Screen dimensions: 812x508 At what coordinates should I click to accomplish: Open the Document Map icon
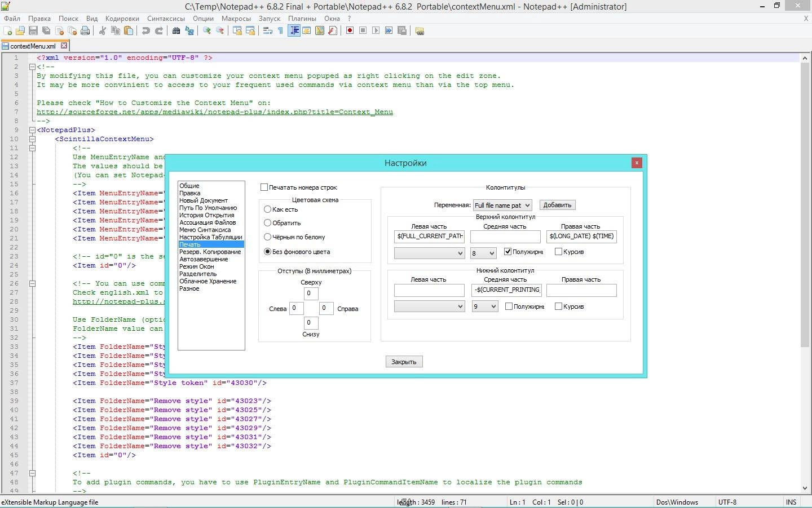[320, 30]
